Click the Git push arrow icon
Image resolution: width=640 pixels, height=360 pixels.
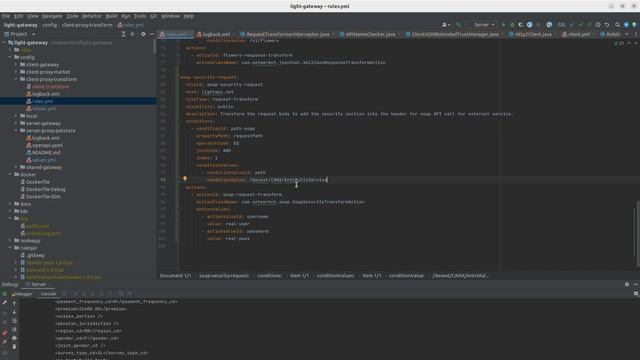point(589,25)
